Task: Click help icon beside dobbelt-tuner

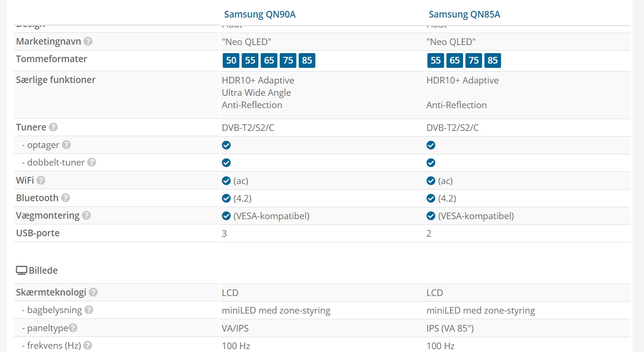Action: tap(92, 162)
